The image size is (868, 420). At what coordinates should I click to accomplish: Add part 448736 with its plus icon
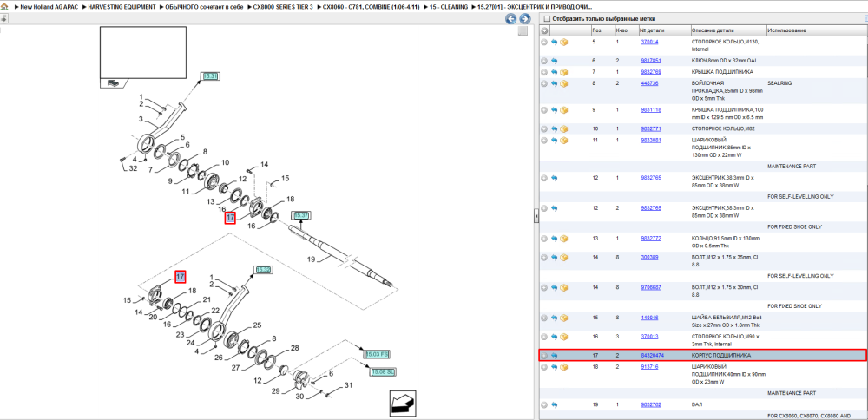(545, 83)
